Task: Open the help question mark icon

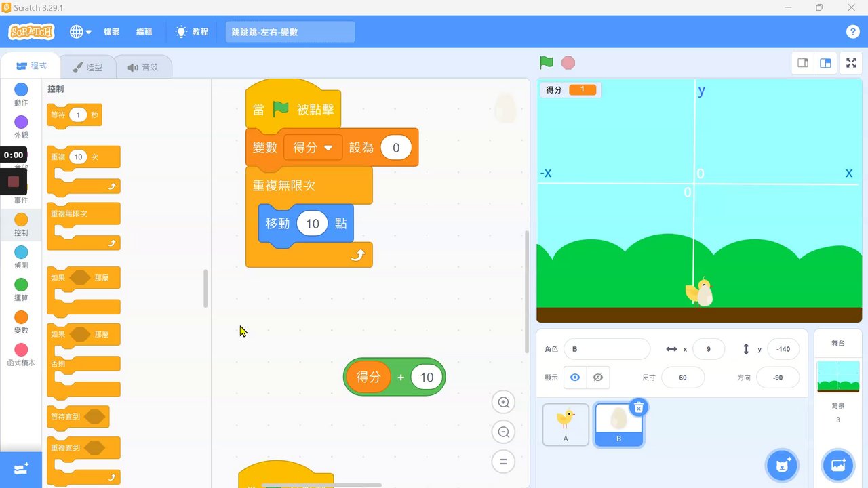Action: click(853, 32)
